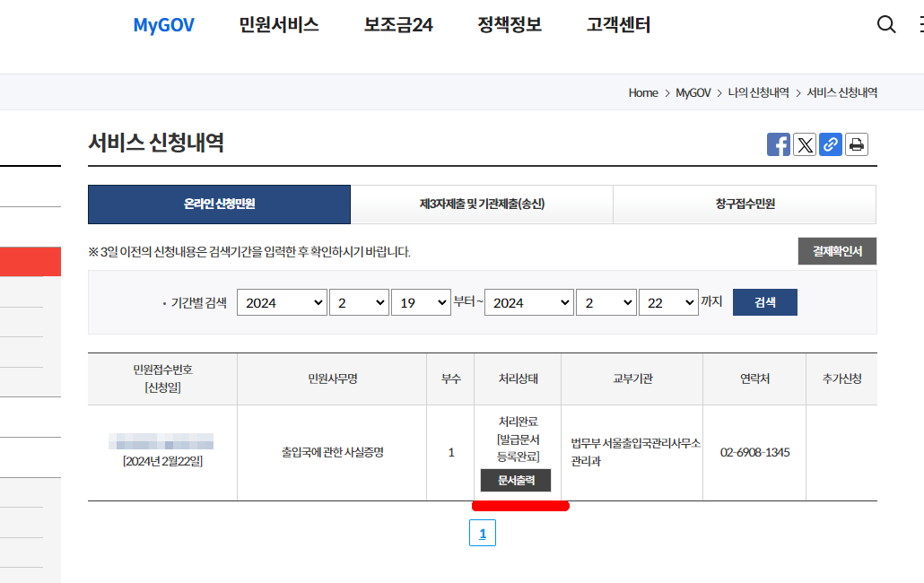Image resolution: width=924 pixels, height=583 pixels.
Task: Print the page using printer icon
Action: coord(856,144)
